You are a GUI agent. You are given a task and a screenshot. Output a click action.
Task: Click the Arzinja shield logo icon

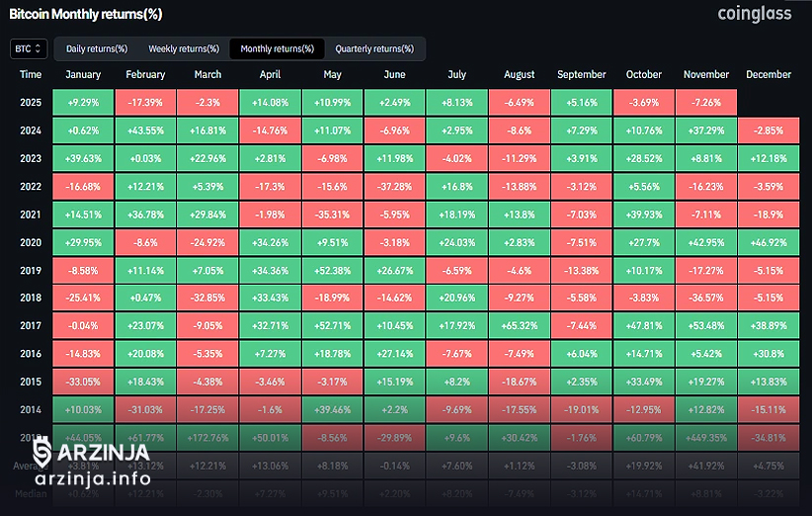pos(42,454)
